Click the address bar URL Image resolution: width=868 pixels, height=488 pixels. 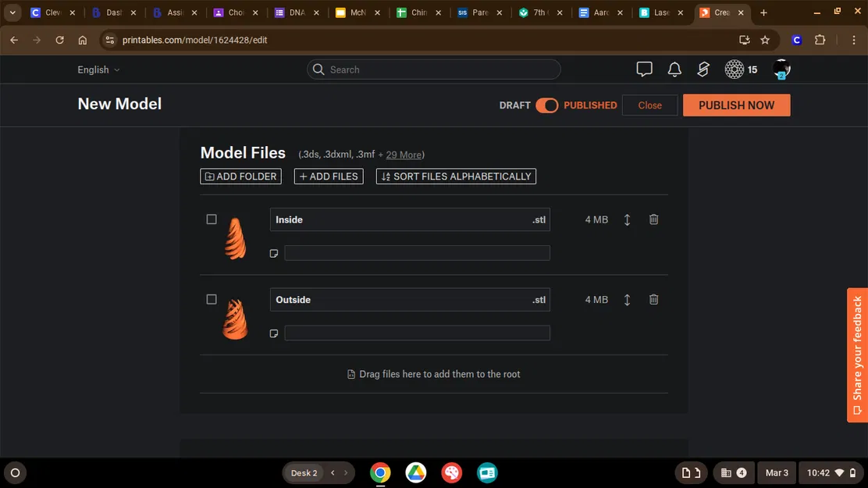tap(195, 40)
